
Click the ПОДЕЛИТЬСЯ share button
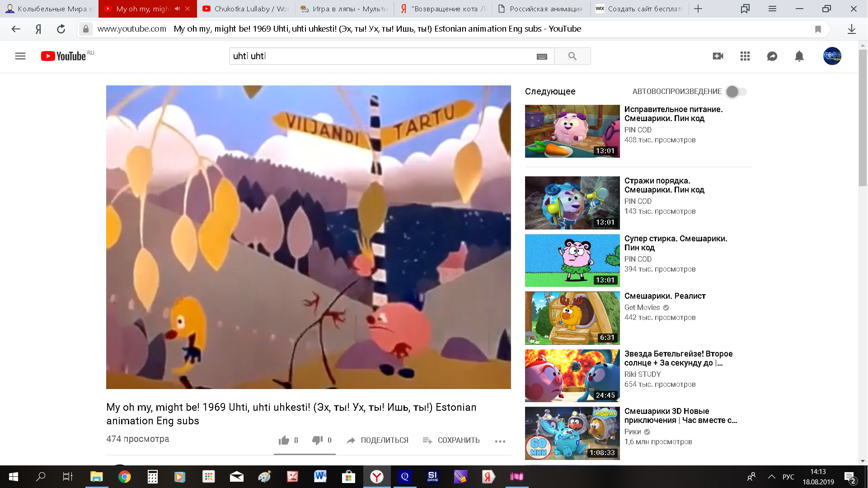point(377,440)
